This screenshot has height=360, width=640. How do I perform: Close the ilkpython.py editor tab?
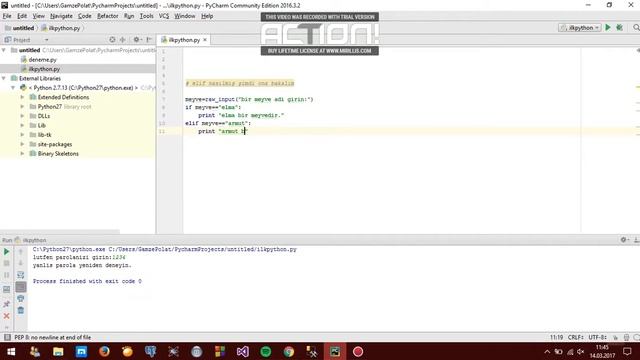[205, 40]
